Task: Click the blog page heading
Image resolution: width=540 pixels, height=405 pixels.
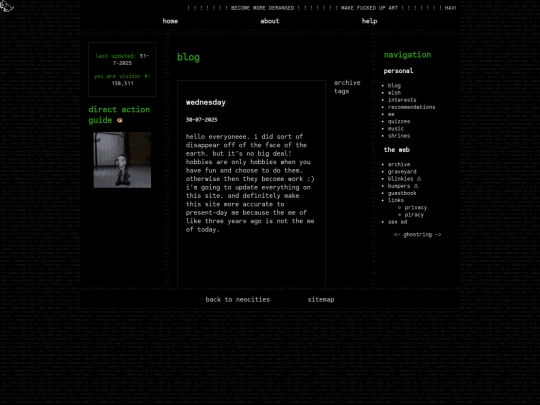Action: click(x=188, y=57)
